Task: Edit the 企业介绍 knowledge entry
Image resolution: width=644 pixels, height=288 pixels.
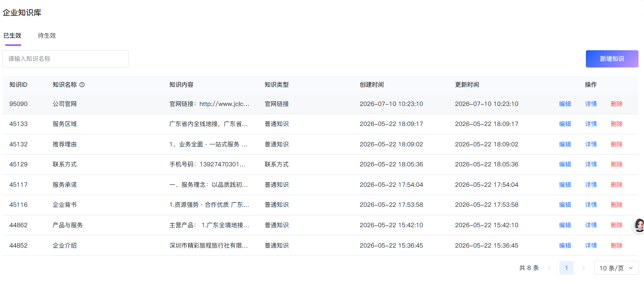Action: pos(565,246)
